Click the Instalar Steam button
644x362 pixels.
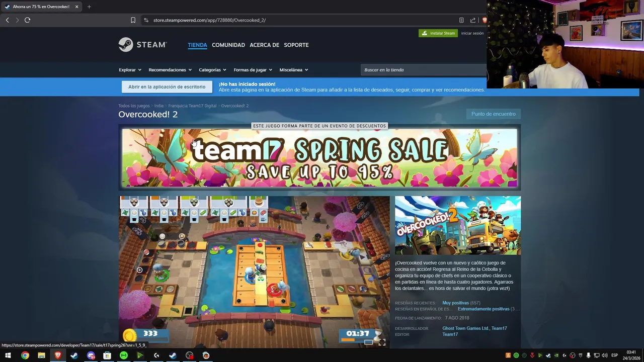tap(438, 33)
